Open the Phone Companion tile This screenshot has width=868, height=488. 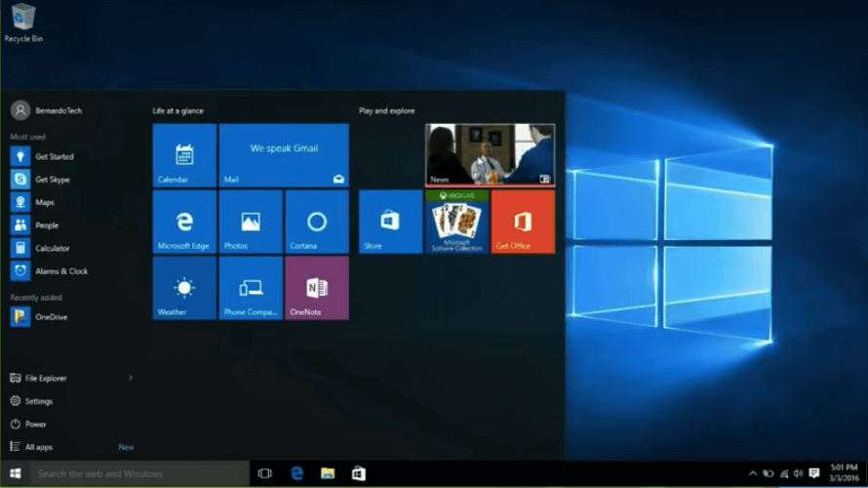[x=251, y=288]
